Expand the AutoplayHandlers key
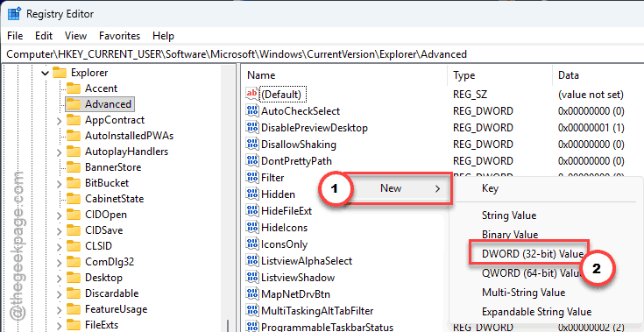The width and height of the screenshot is (644, 332). point(59,152)
